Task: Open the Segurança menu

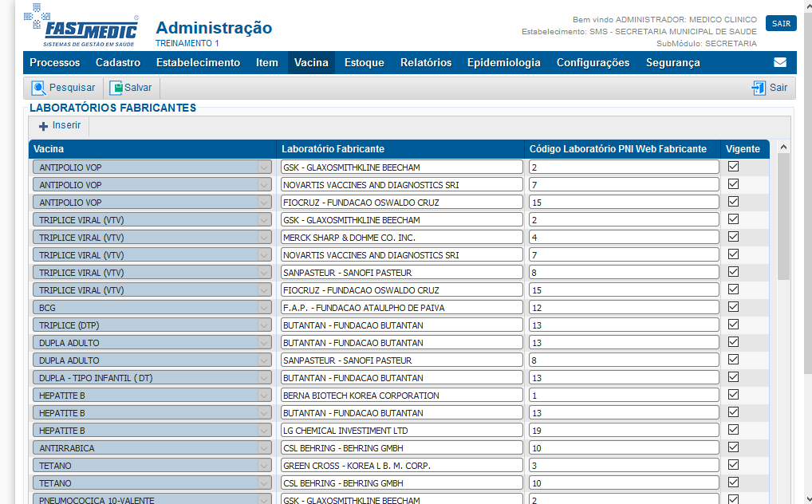Action: [x=672, y=63]
